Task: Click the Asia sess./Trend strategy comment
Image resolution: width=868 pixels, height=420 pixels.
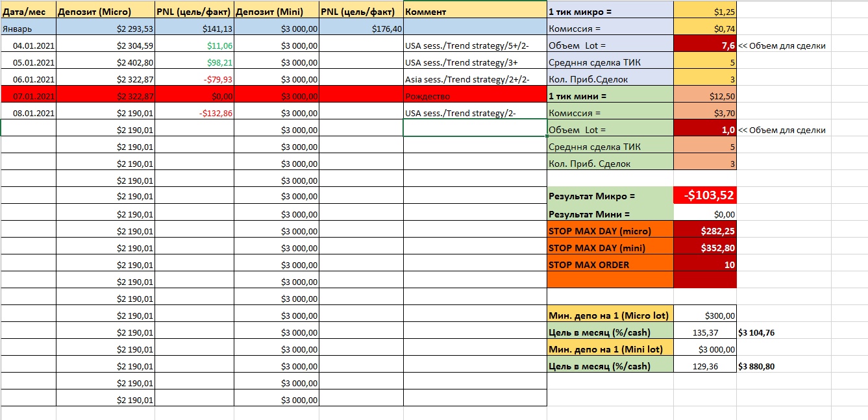Action: pyautogui.click(x=475, y=79)
